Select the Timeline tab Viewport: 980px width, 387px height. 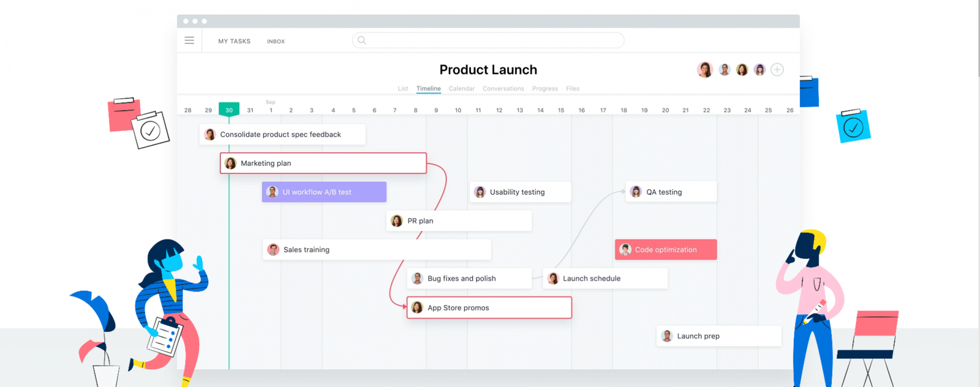coord(429,89)
